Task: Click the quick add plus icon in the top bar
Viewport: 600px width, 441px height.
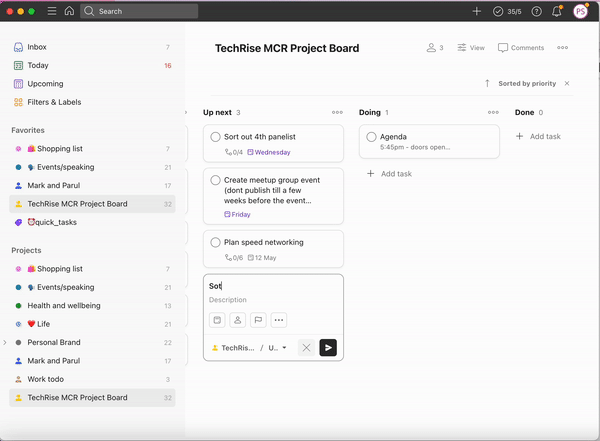Action: pyautogui.click(x=476, y=11)
